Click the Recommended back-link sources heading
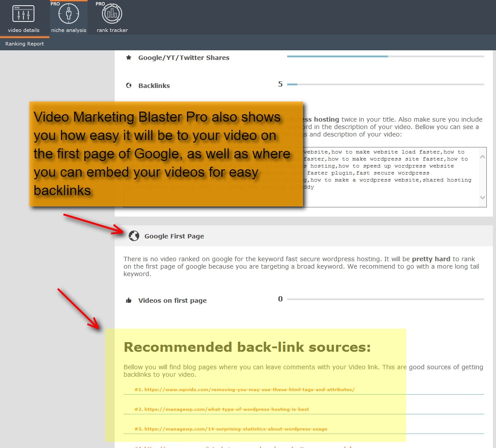 tap(247, 347)
